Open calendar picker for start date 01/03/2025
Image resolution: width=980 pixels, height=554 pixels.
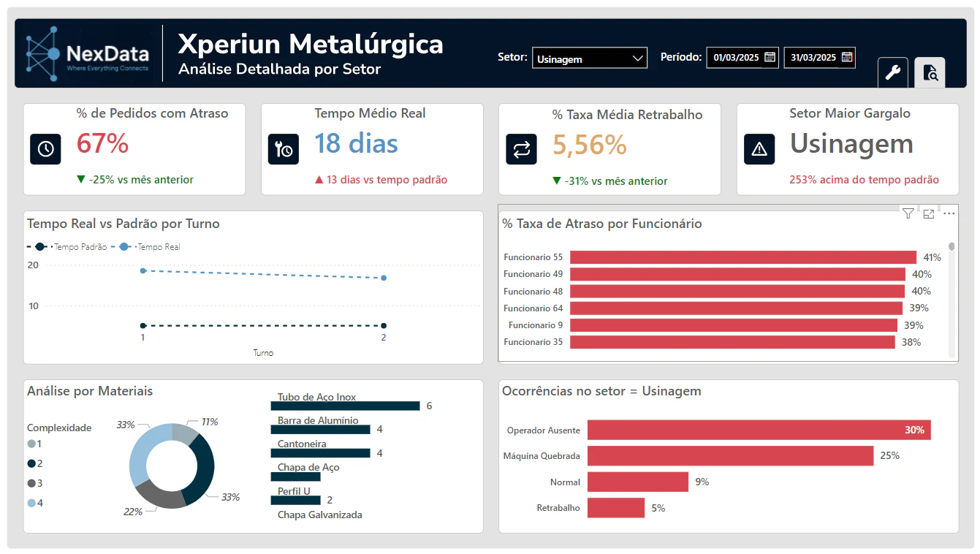pyautogui.click(x=770, y=57)
